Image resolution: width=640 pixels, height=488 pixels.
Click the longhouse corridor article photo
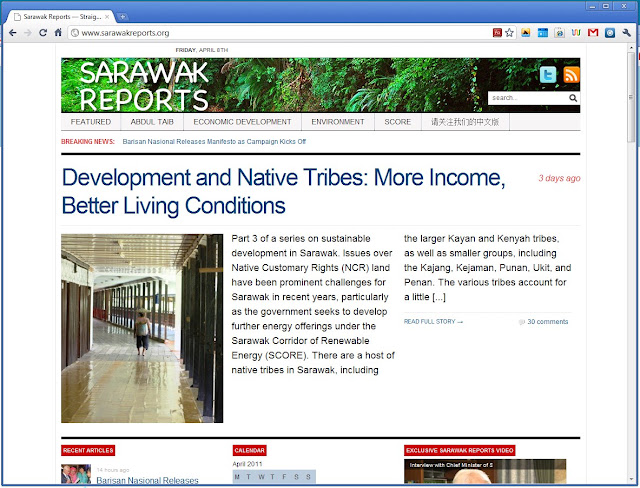(142, 328)
